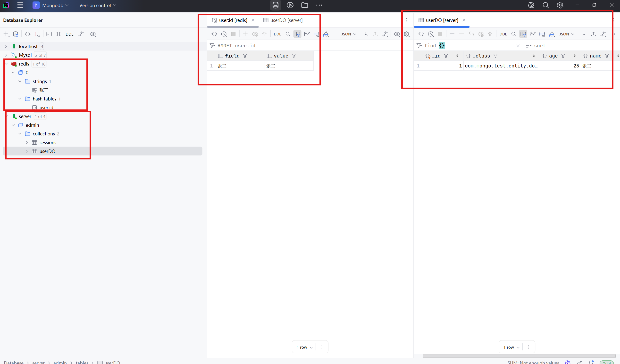Click the Database tool window icon in the title bar

coord(276,5)
